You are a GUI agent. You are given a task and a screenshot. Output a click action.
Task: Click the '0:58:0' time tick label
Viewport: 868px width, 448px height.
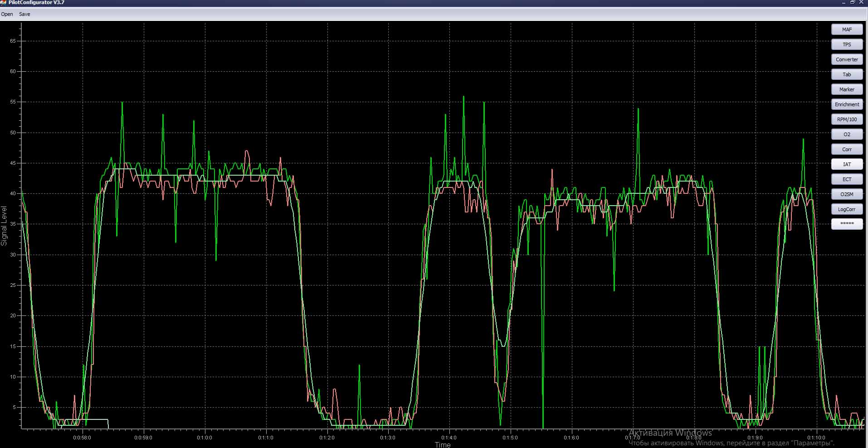[x=82, y=438]
